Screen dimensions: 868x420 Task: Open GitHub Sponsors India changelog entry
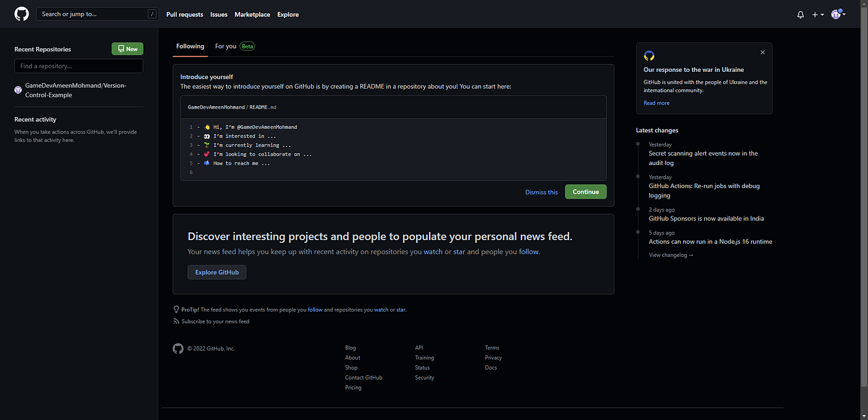coord(706,218)
